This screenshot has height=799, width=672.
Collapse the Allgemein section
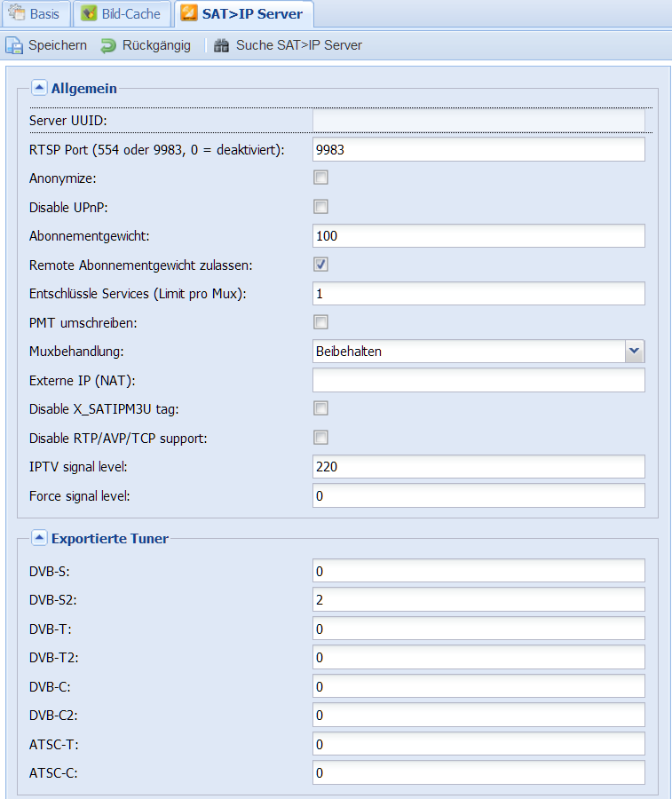[x=39, y=88]
